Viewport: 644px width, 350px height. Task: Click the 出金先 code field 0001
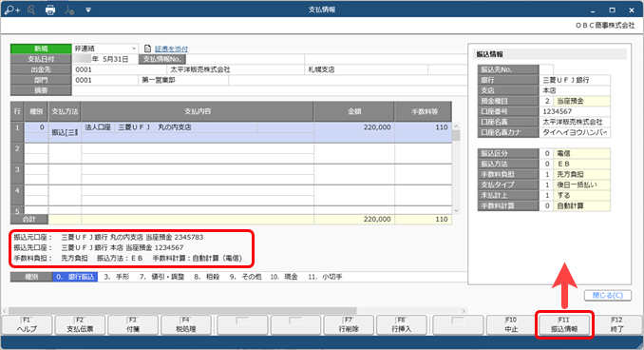119,69
